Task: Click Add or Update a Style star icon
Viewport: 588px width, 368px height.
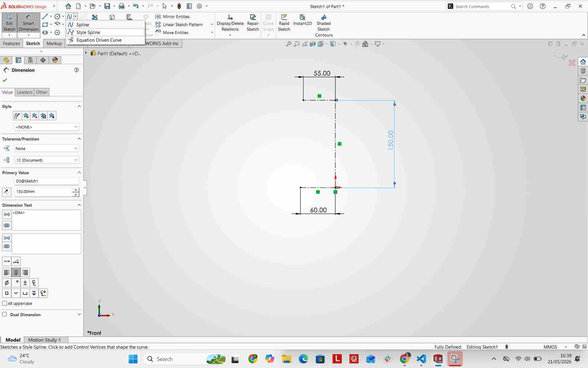Action: coord(26,116)
